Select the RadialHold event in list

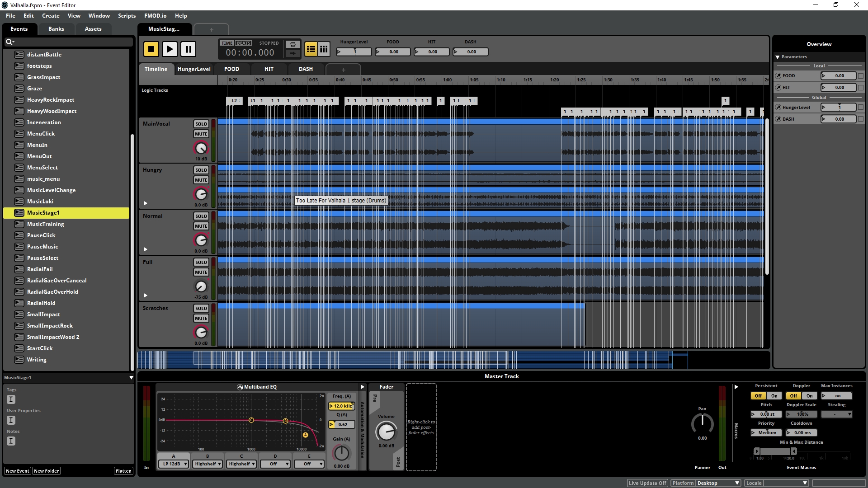click(41, 303)
